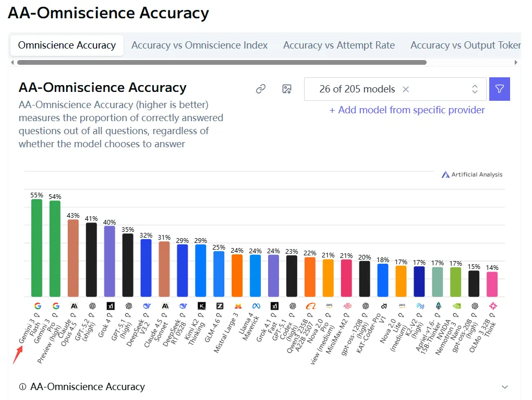Click the copy link icon

(x=261, y=89)
